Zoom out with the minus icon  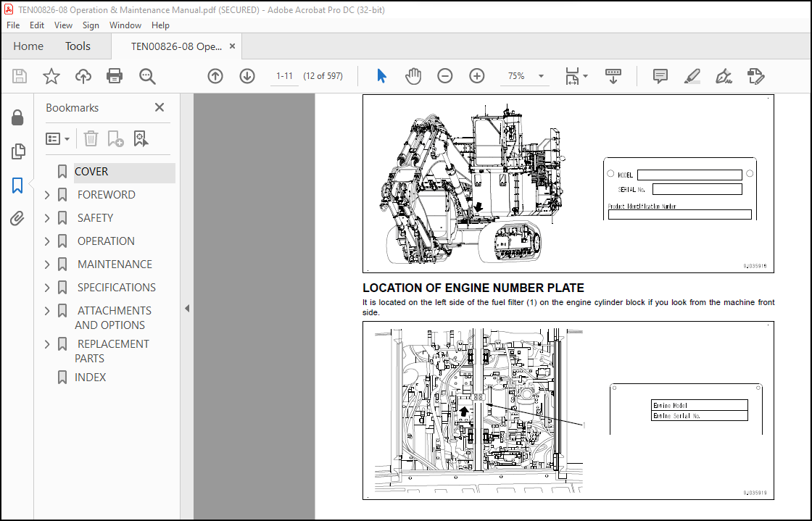click(x=445, y=76)
